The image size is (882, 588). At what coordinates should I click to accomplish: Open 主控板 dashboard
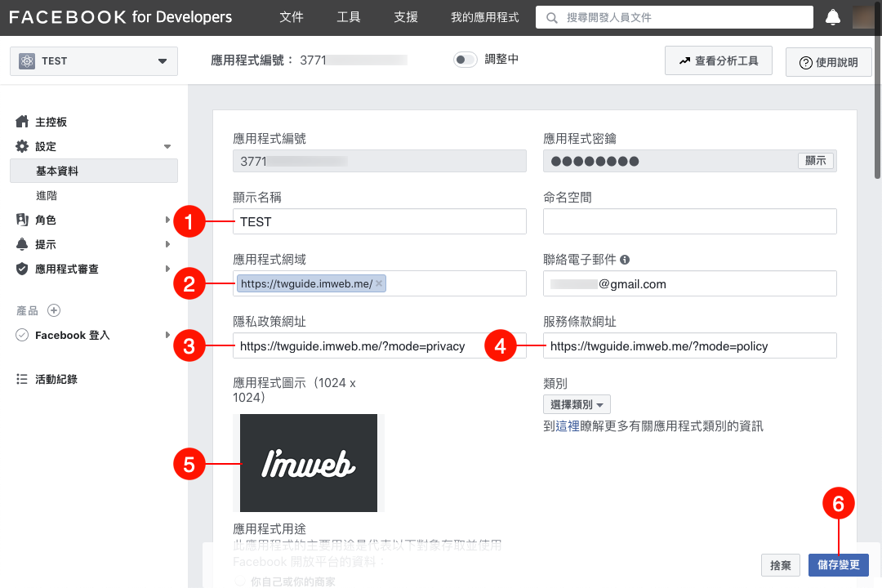point(51,122)
